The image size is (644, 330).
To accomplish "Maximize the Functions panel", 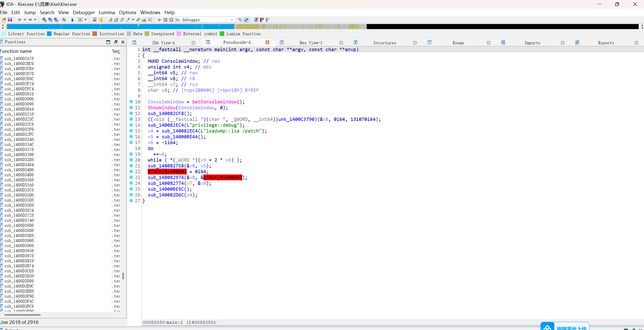I will (x=108, y=42).
